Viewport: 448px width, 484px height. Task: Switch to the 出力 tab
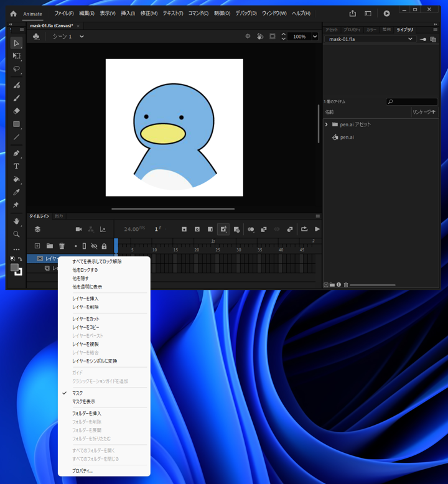[x=59, y=216]
